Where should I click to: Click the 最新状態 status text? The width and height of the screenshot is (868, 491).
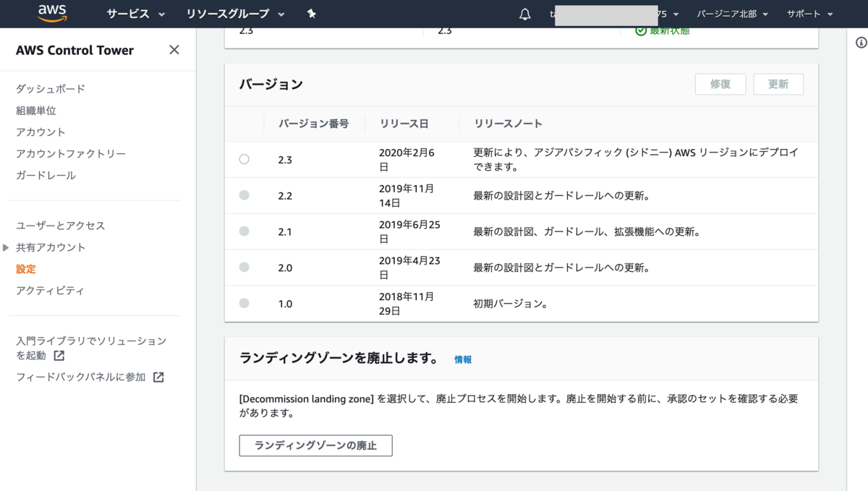[x=670, y=30]
